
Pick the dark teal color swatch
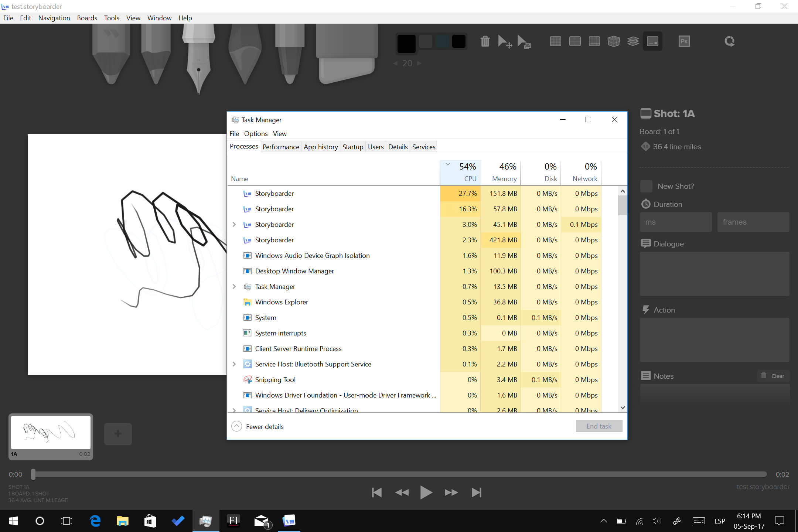click(x=442, y=41)
